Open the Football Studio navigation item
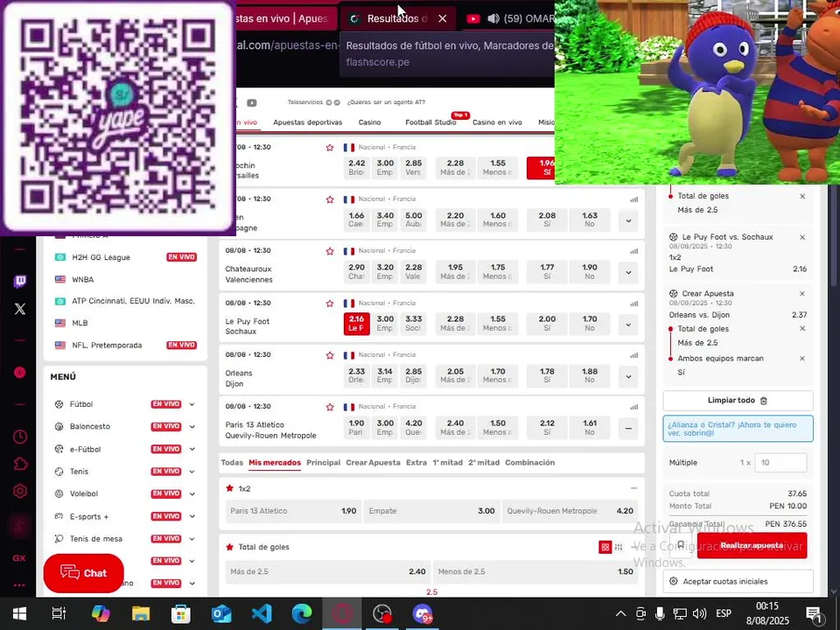840x630 pixels. [x=430, y=122]
